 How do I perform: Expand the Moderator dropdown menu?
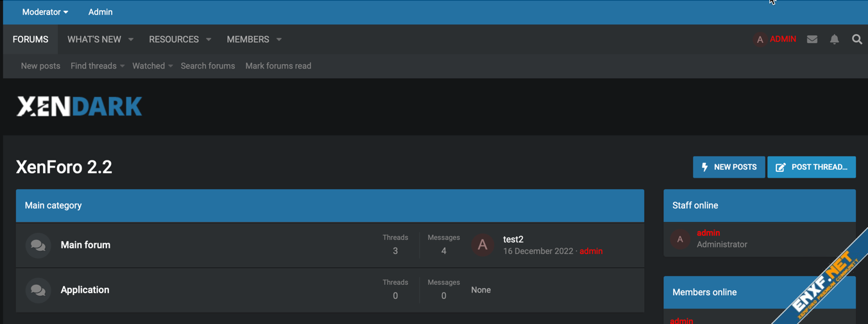pos(45,12)
